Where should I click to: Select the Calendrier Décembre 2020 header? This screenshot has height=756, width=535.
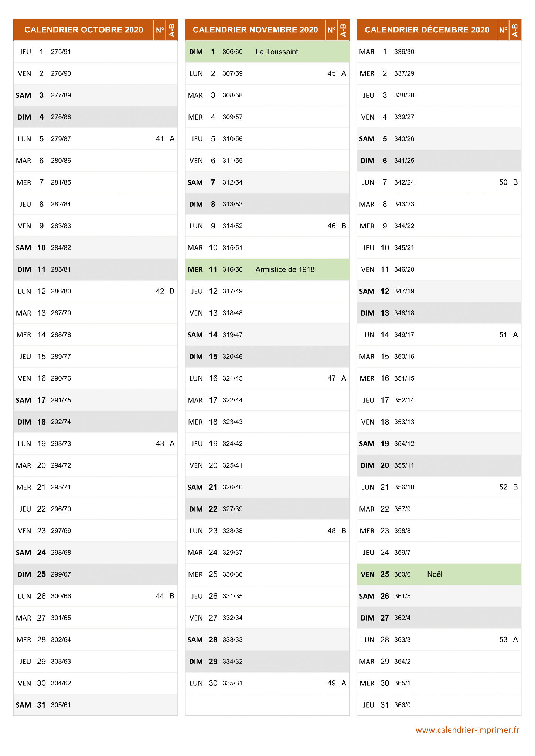pyautogui.click(x=427, y=30)
